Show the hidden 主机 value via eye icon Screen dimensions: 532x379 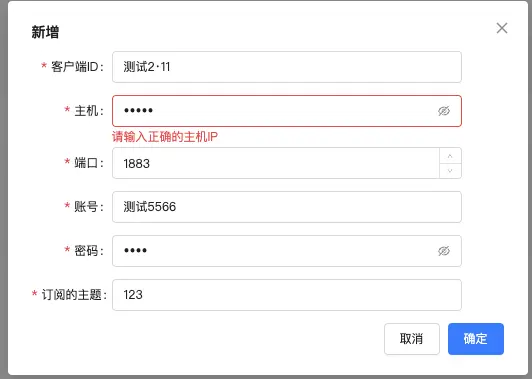click(444, 111)
